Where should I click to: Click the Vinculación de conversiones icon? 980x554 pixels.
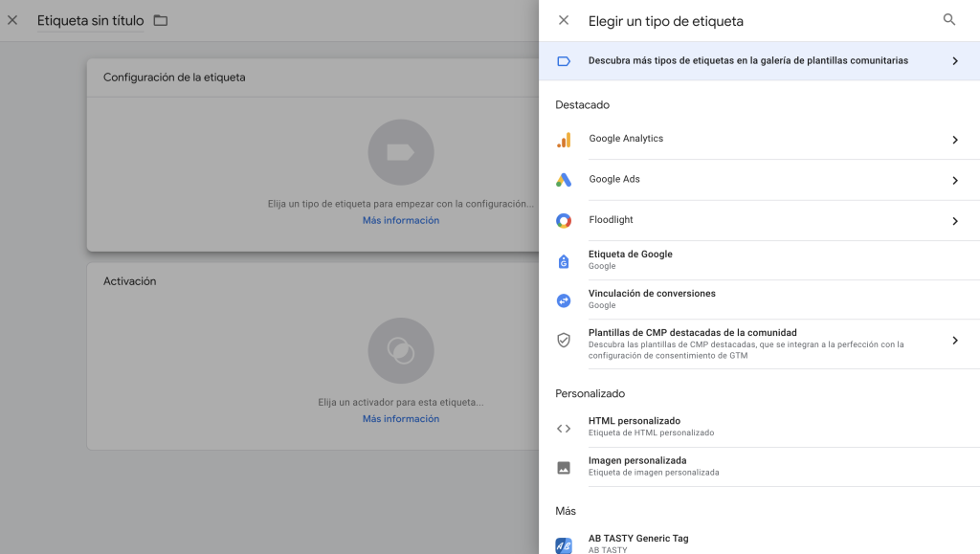coord(563,300)
